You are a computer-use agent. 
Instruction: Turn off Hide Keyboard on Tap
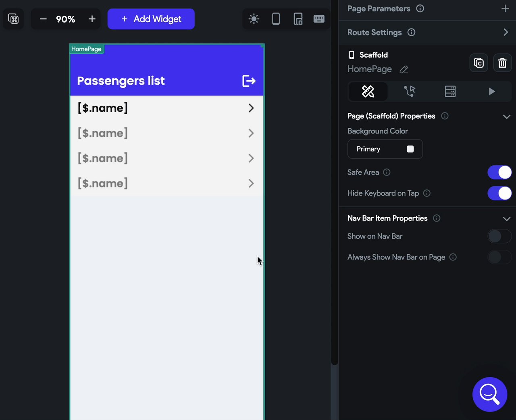coord(499,193)
